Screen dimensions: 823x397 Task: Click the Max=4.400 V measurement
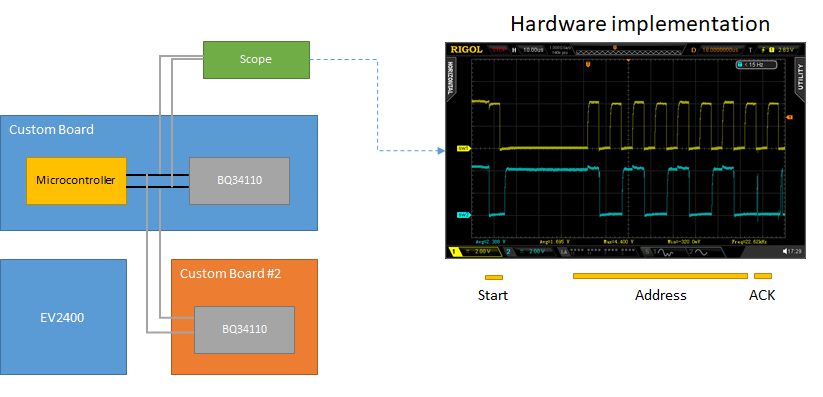click(x=619, y=242)
